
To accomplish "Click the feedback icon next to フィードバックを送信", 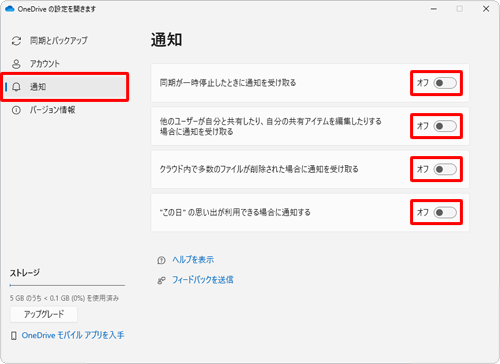I will click(x=161, y=280).
